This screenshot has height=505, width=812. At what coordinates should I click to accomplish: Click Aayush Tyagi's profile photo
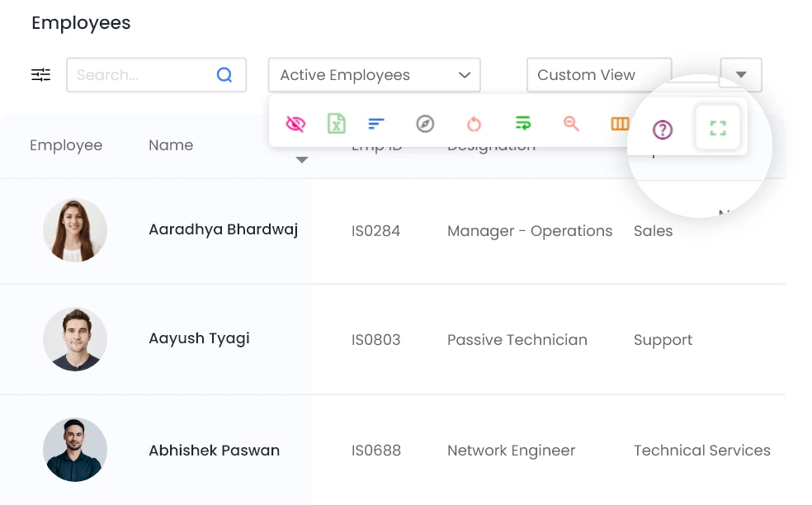(x=75, y=339)
